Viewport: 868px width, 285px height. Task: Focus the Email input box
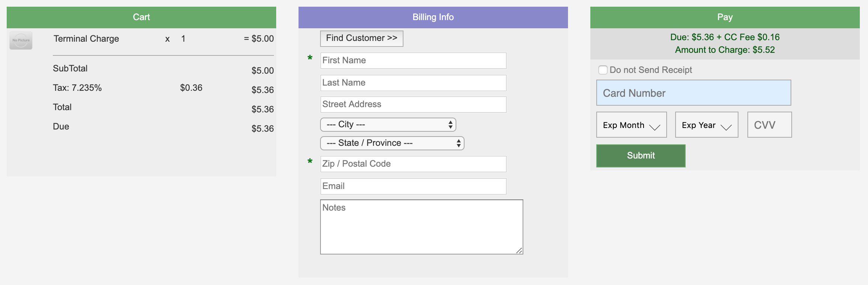(x=413, y=186)
